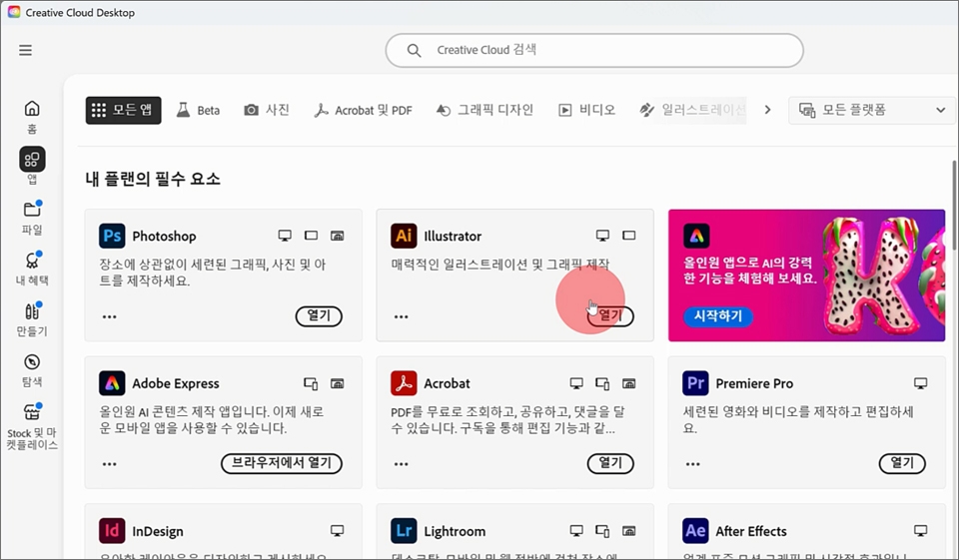Click Photoshop's desktop platform icon

click(x=285, y=236)
